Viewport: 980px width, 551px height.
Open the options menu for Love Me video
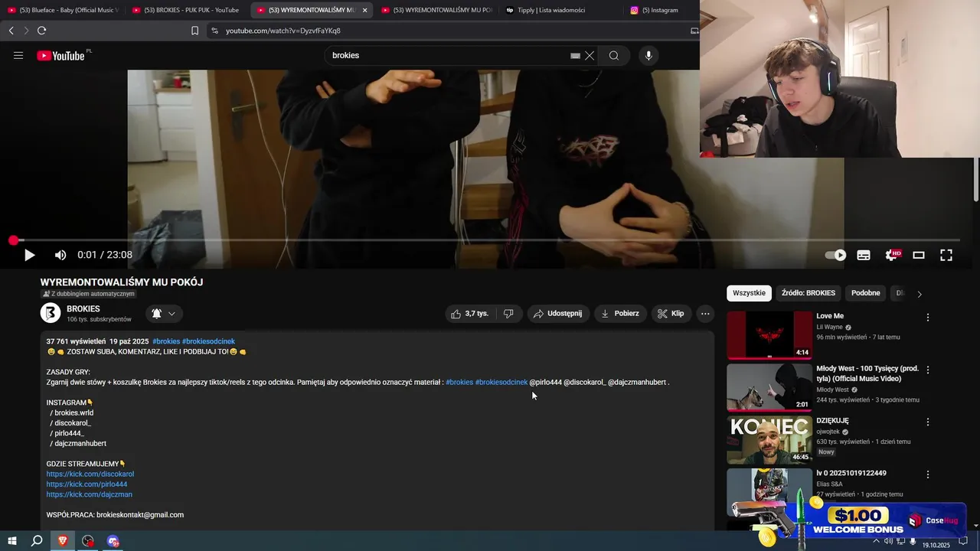(x=928, y=317)
